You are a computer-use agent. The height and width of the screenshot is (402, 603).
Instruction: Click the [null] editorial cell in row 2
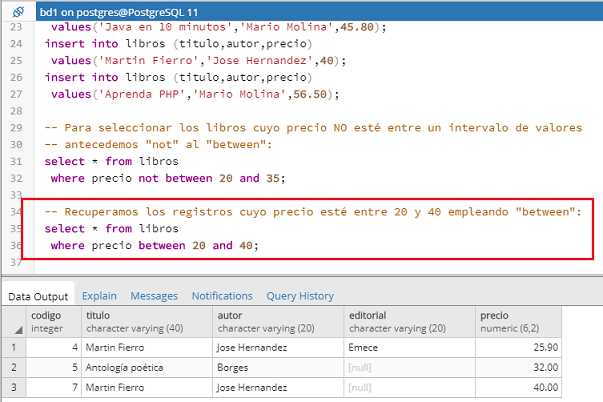tap(410, 367)
